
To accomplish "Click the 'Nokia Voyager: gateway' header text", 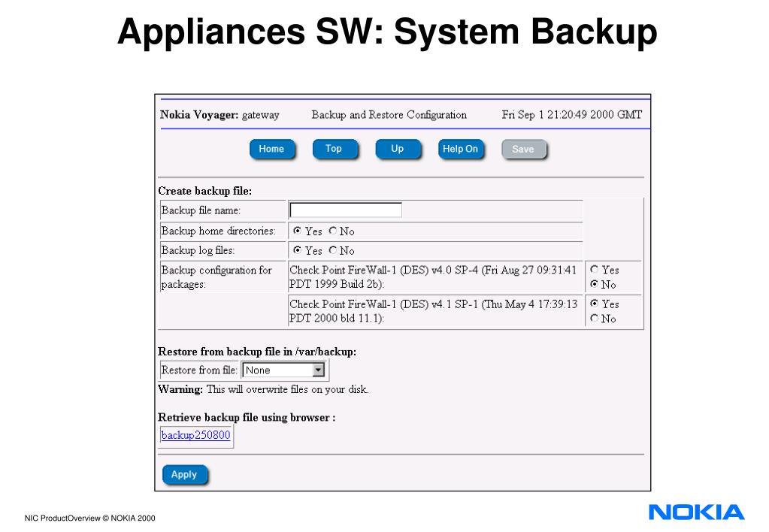I will 219,115.
